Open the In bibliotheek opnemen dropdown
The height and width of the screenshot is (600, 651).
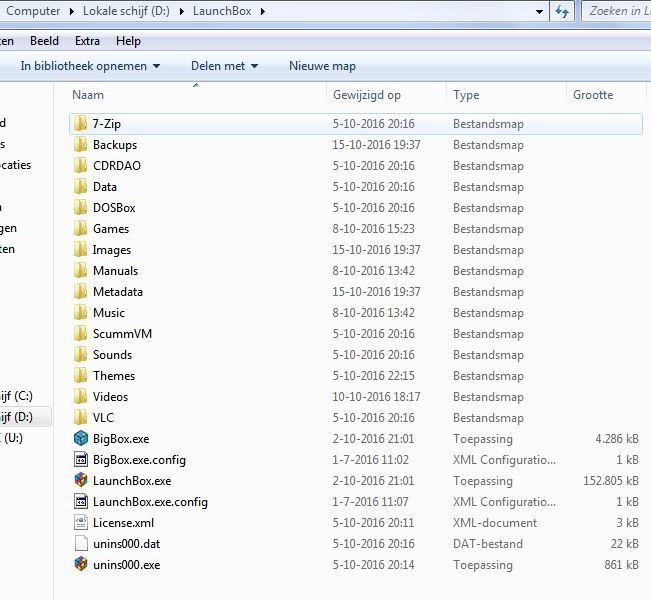(90, 66)
